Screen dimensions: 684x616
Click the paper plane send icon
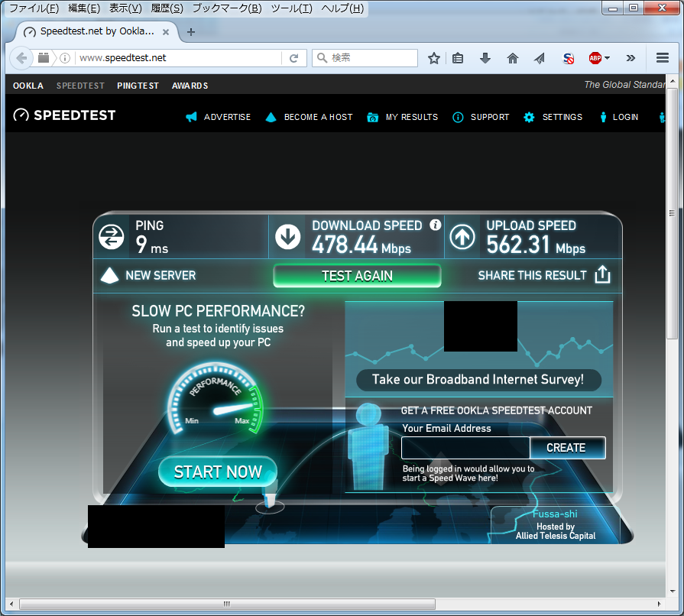tap(540, 58)
